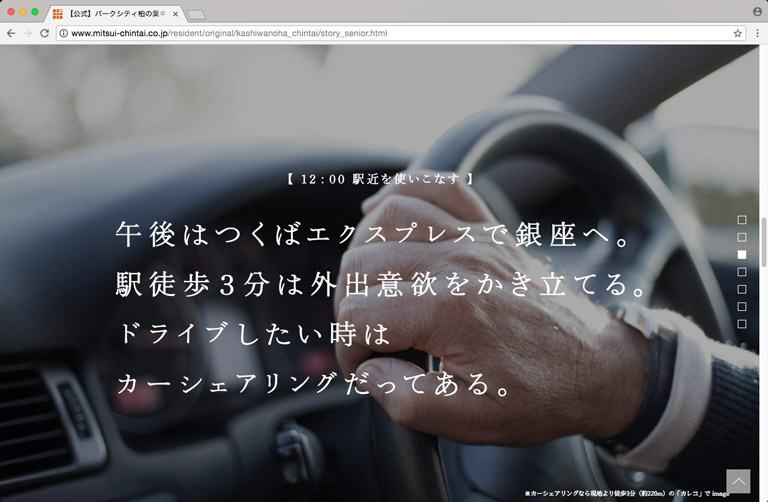Jump to the fifth section dot
Viewport: 768px width, 502px height.
(x=742, y=289)
